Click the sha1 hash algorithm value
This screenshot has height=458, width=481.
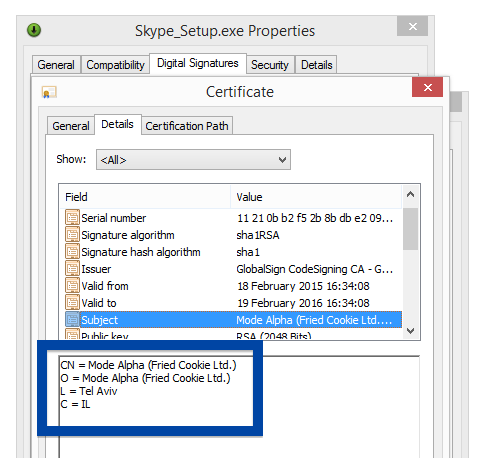tap(248, 252)
